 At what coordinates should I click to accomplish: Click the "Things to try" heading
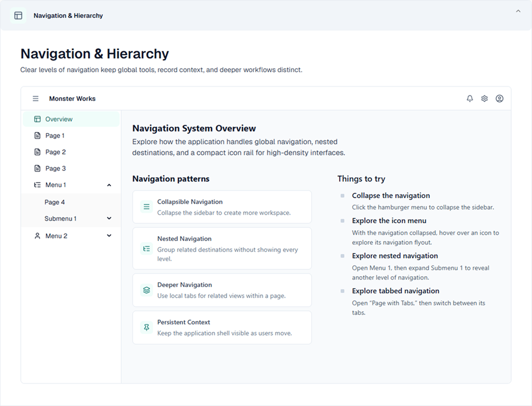click(361, 179)
